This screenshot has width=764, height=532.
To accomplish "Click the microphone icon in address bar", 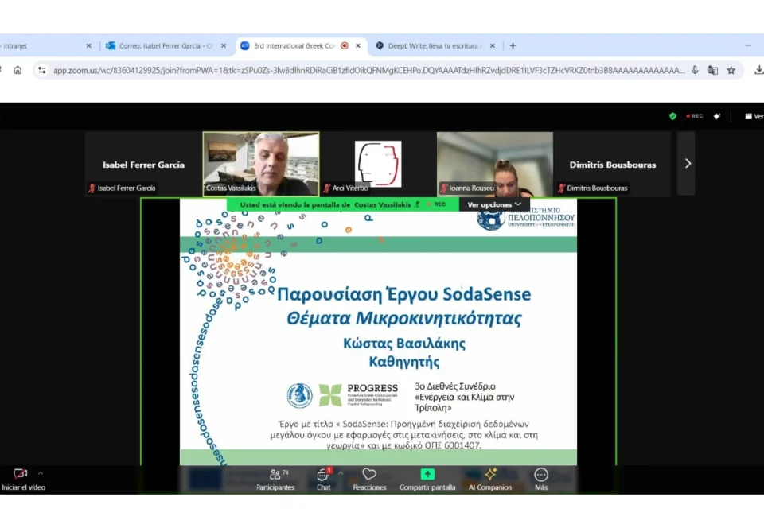I will 695,70.
